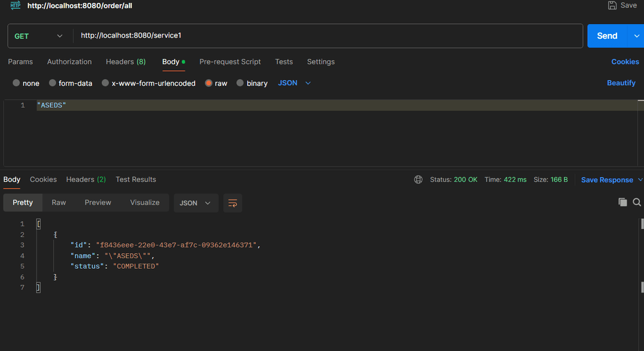Click the request URL input field
The image size is (644, 351).
[328, 36]
